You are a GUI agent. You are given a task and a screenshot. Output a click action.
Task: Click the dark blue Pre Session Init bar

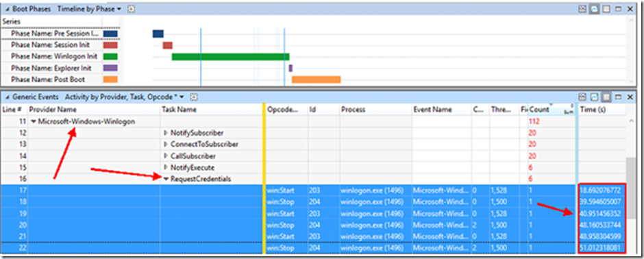click(x=158, y=34)
